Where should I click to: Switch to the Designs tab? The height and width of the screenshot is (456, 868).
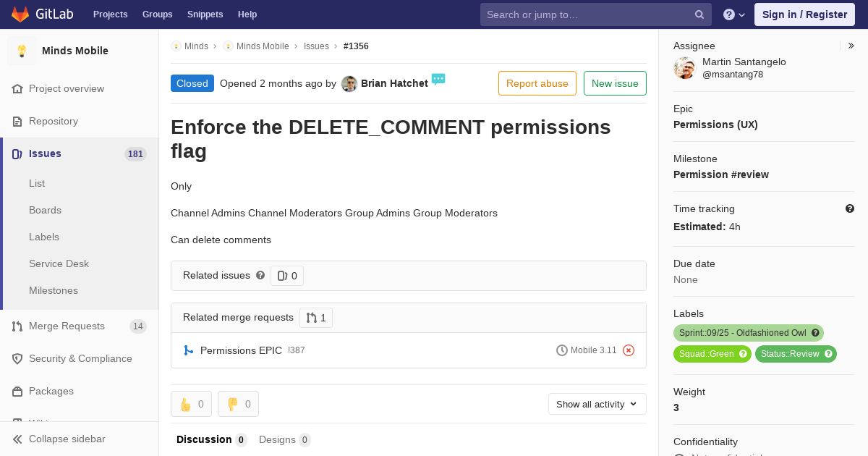click(285, 439)
